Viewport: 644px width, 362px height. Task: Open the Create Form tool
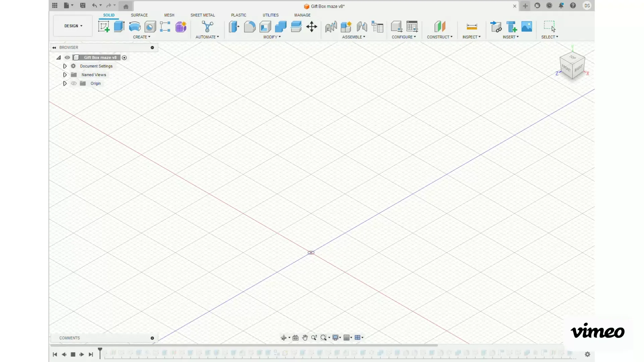point(181,27)
